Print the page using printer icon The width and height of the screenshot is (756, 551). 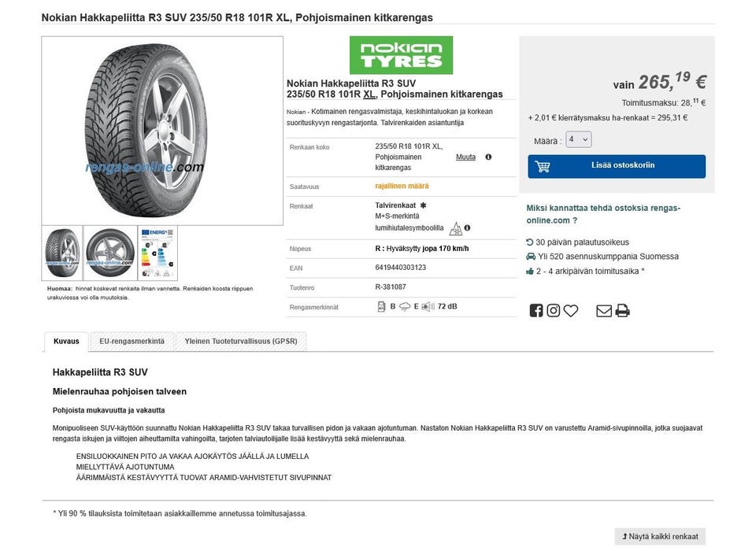622,311
